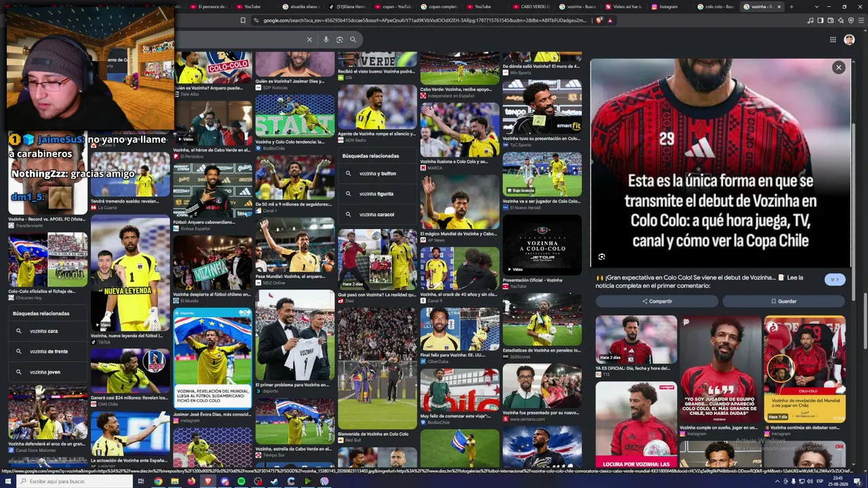This screenshot has height=488, width=868.
Task: Open Google Chrome from the taskbar
Action: click(158, 481)
